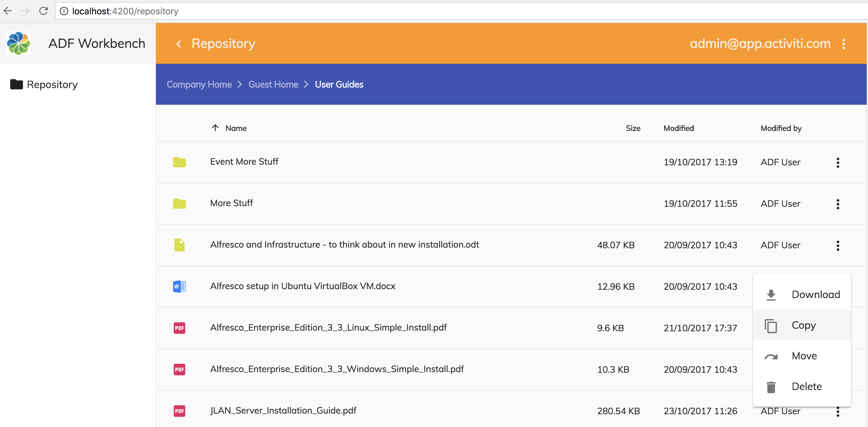Click the copy pages icon in menu
Viewport: 868px width, 427px height.
pos(771,326)
